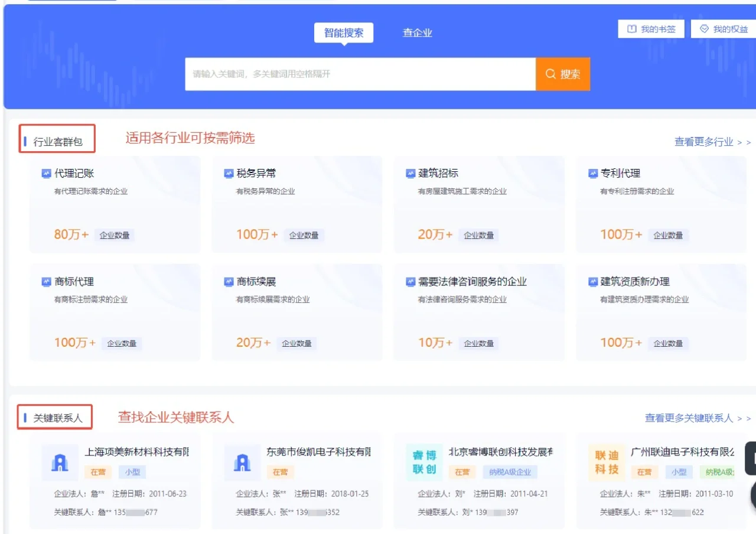Viewport: 756px width, 534px height.
Task: Click the 上海项美新材料 building logo
Action: tap(60, 462)
